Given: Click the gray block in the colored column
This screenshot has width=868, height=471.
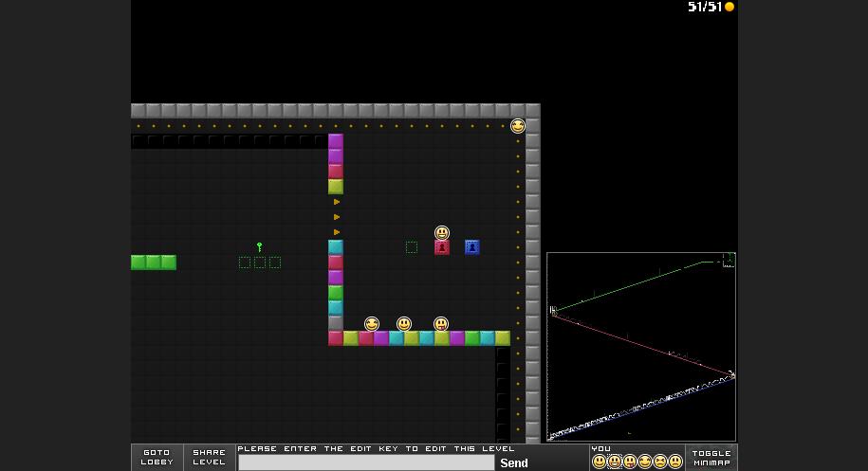Looking at the screenshot, I should coord(336,323).
